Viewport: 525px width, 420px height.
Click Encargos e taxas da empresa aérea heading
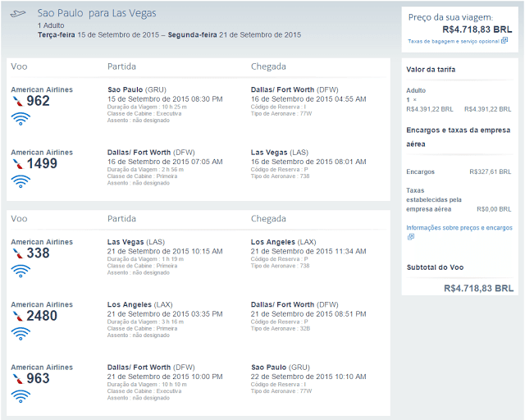(x=459, y=137)
